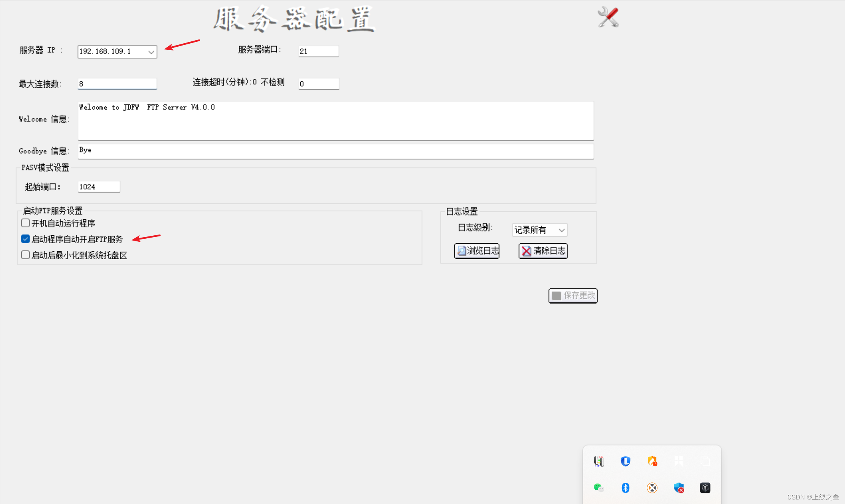Focus the 最大连接数 max connections field

pos(117,83)
